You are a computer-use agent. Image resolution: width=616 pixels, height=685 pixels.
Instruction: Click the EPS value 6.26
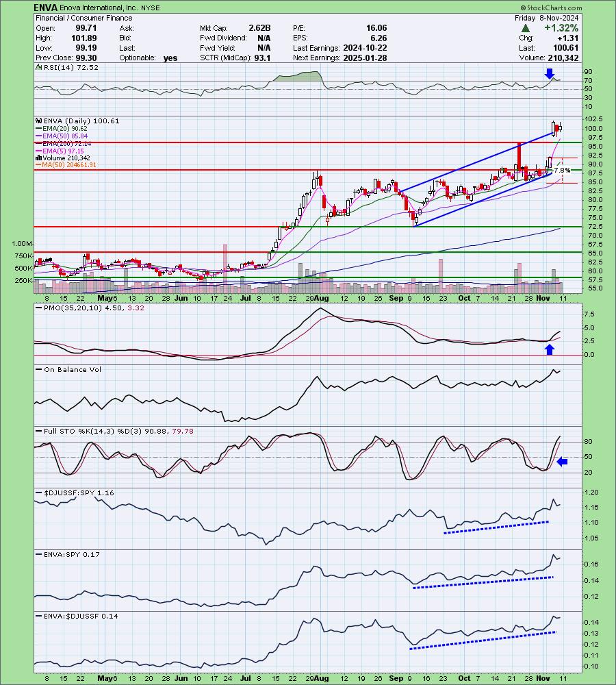tap(378, 38)
